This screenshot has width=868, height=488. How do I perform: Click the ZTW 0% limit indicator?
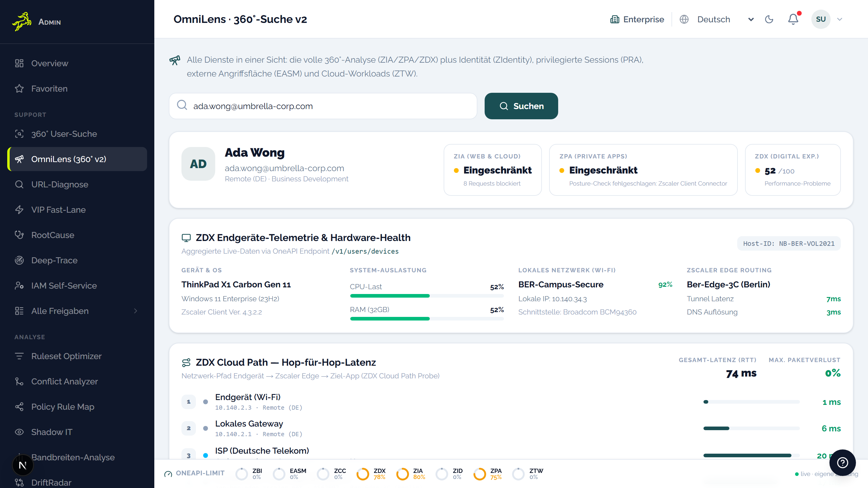[528, 474]
